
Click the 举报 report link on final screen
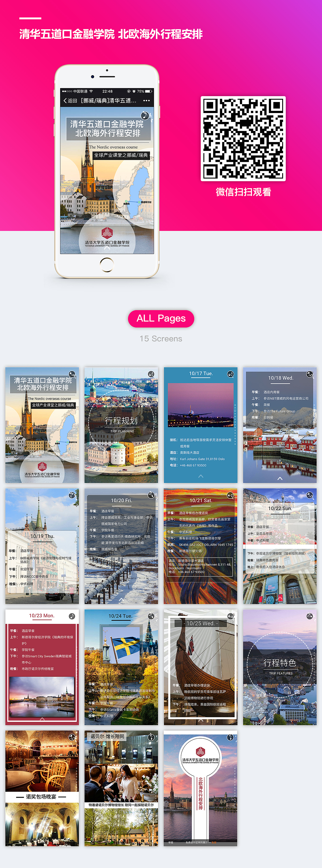click(x=171, y=842)
